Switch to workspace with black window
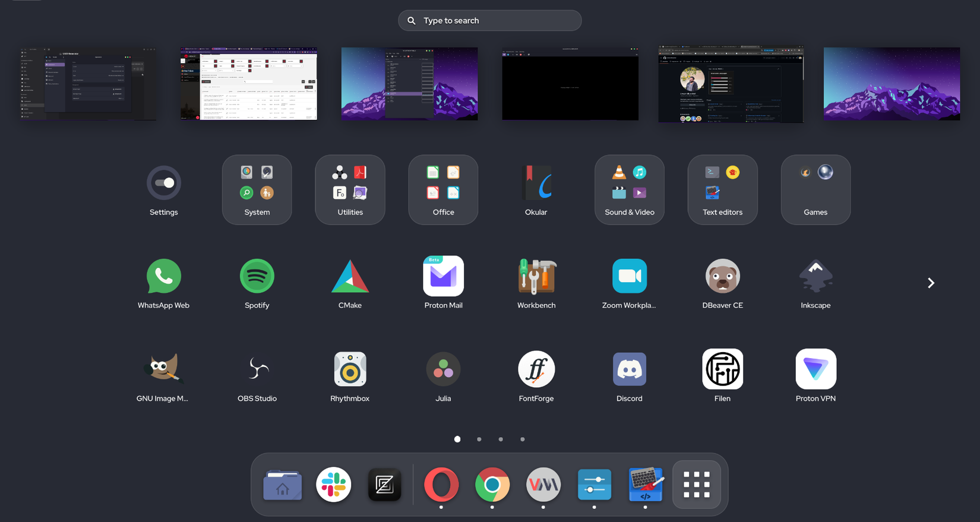This screenshot has width=980, height=522. tap(570, 84)
